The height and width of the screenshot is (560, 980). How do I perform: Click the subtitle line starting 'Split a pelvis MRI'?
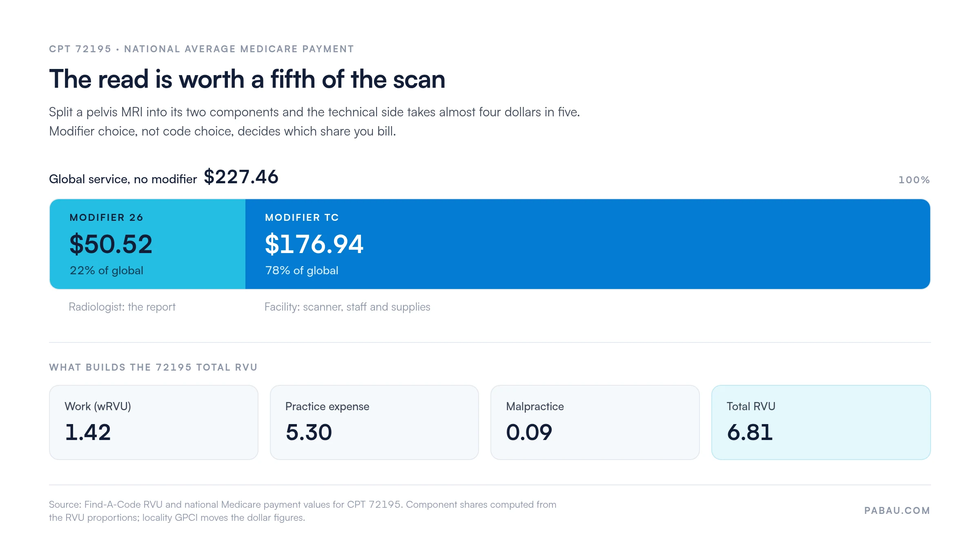[x=314, y=112]
